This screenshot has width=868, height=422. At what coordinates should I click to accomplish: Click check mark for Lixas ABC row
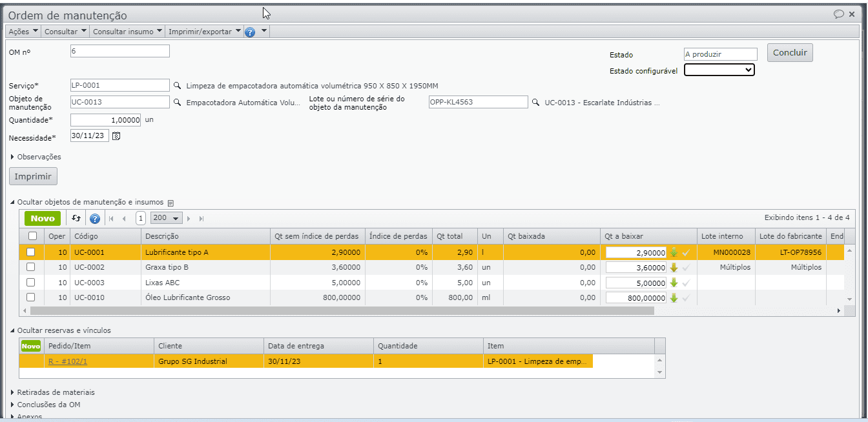[x=686, y=283]
